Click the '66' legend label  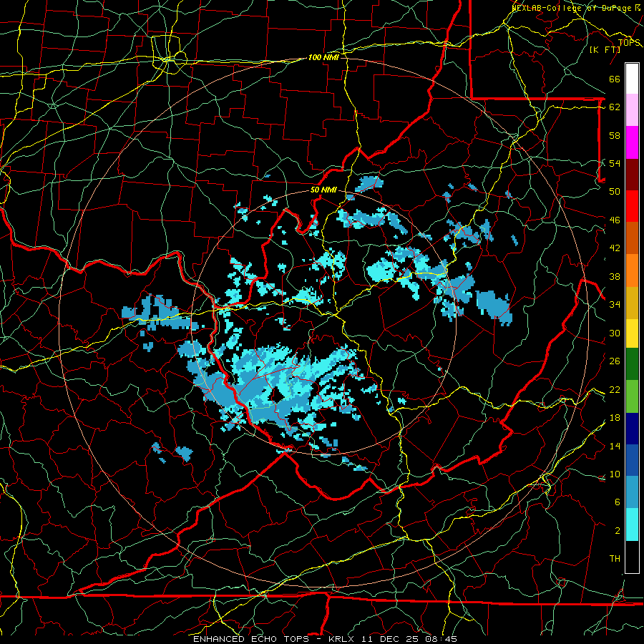click(615, 79)
